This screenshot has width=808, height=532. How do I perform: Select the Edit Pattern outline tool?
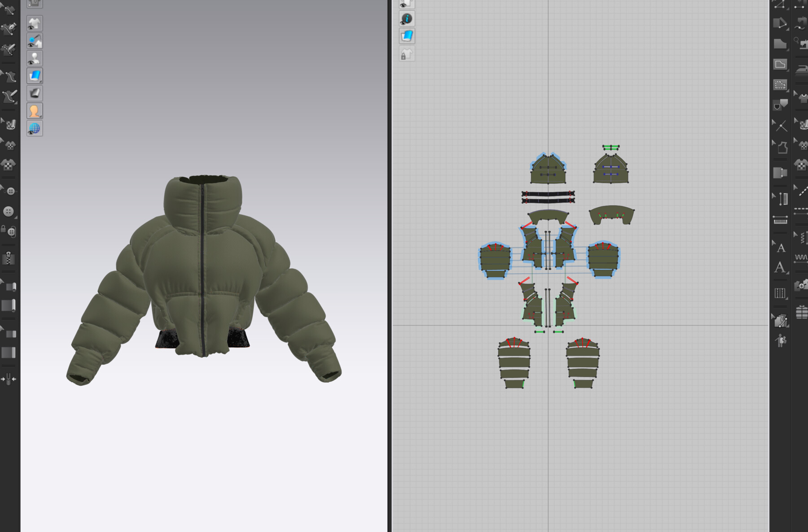pyautogui.click(x=780, y=147)
